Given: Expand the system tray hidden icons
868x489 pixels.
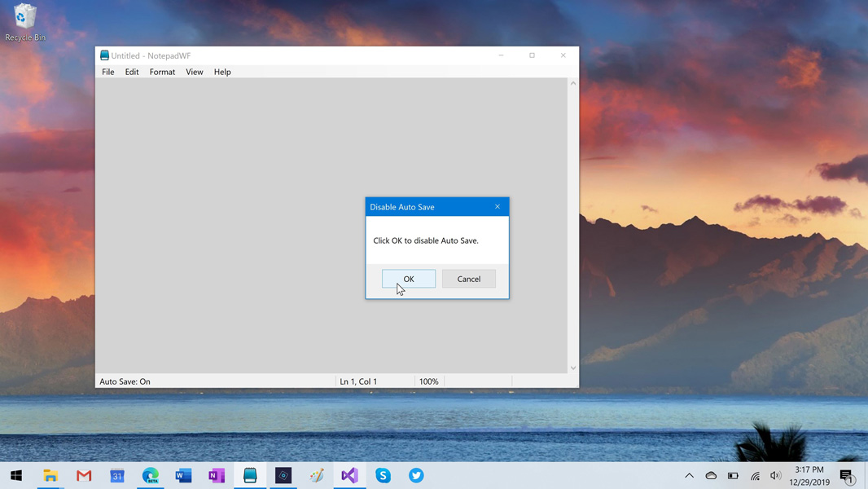Looking at the screenshot, I should (x=689, y=476).
